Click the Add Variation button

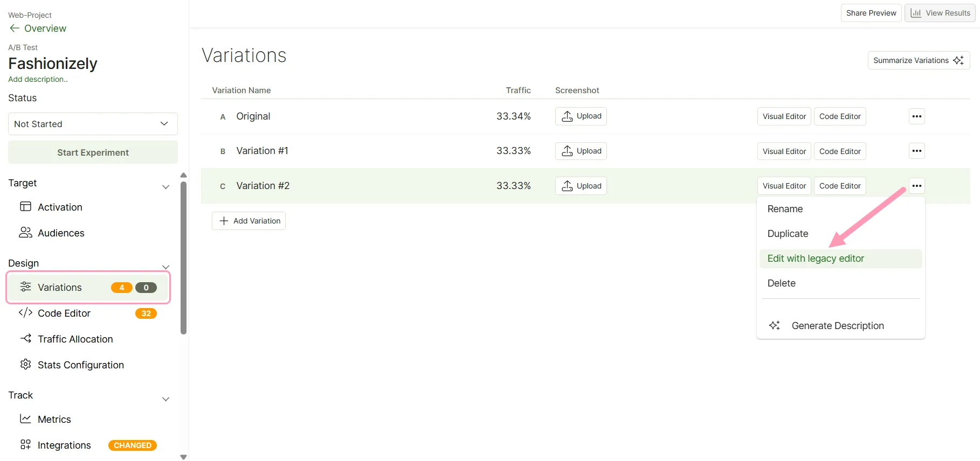pyautogui.click(x=249, y=221)
